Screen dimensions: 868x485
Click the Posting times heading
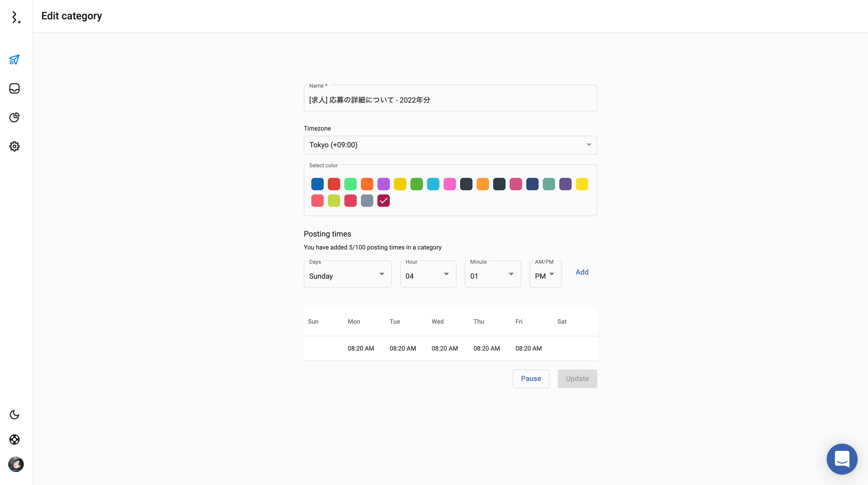[x=327, y=234]
